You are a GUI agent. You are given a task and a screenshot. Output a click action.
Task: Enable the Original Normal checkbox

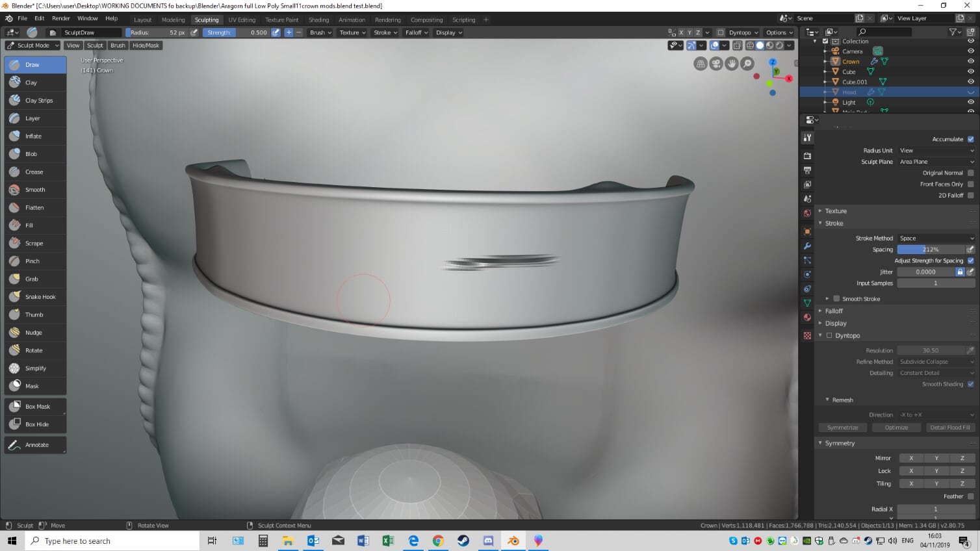tap(970, 173)
